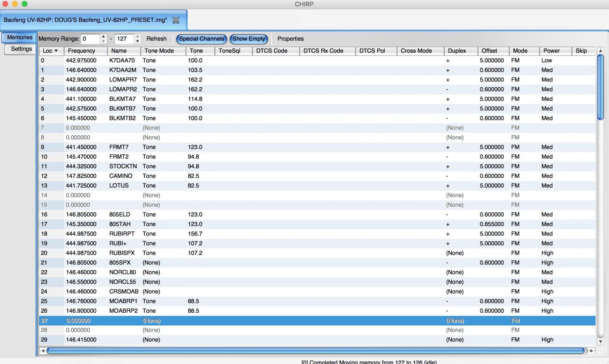The image size is (609, 364).
Task: Click the DTCS Code column header
Action: [276, 51]
